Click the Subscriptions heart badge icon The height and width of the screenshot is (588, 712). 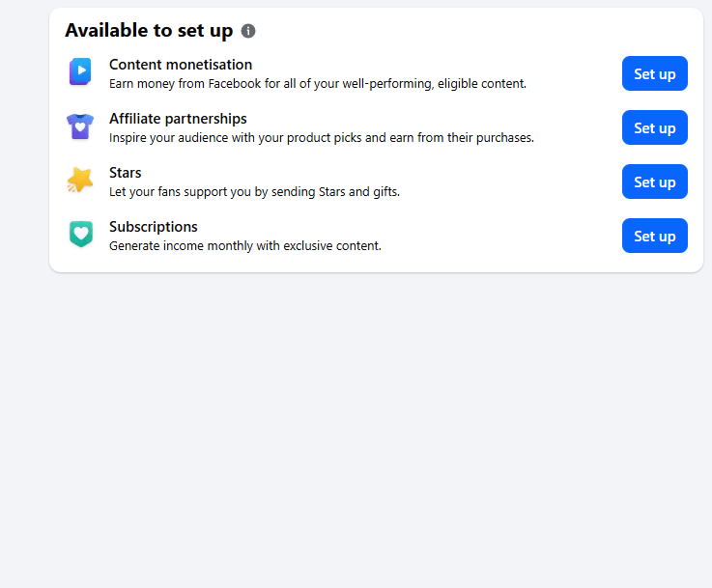tap(81, 234)
